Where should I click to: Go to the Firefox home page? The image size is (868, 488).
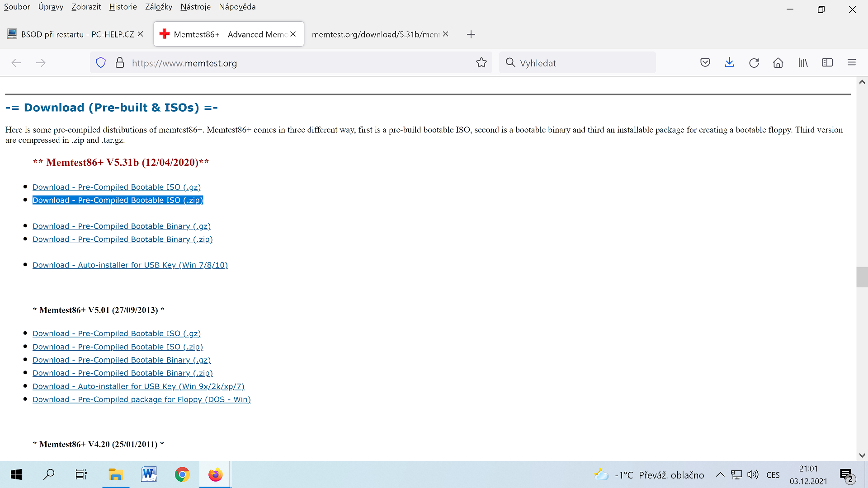(778, 63)
